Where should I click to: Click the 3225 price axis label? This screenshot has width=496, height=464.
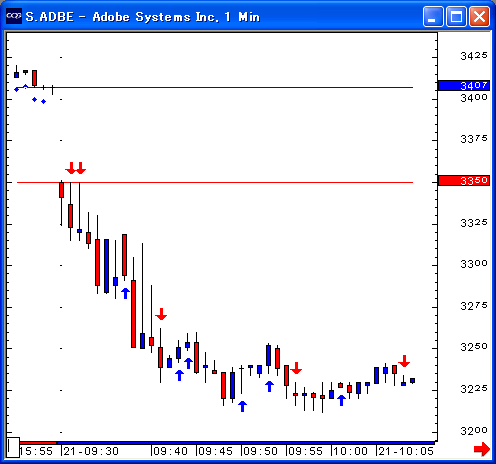[474, 389]
